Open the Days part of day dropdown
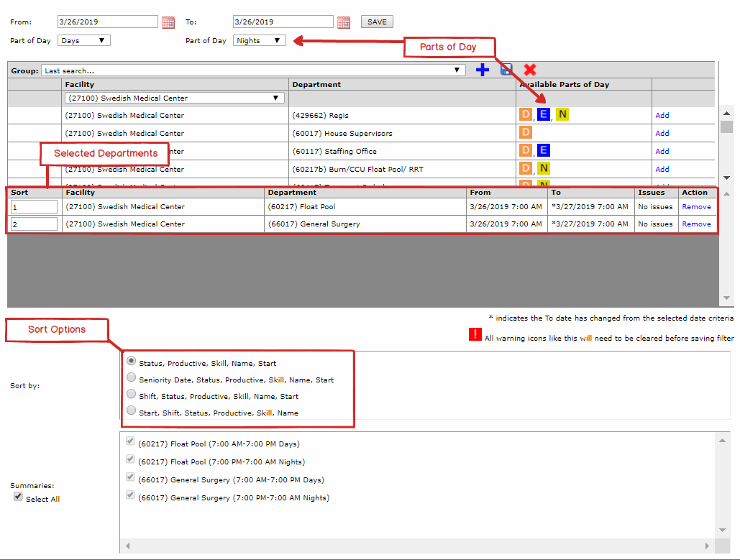Screen dimensions: 740x560 (84, 41)
